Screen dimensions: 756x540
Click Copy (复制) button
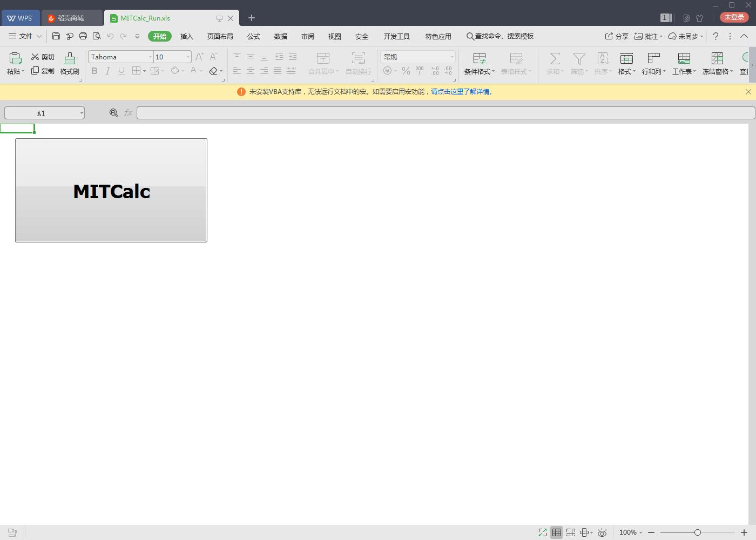click(43, 71)
